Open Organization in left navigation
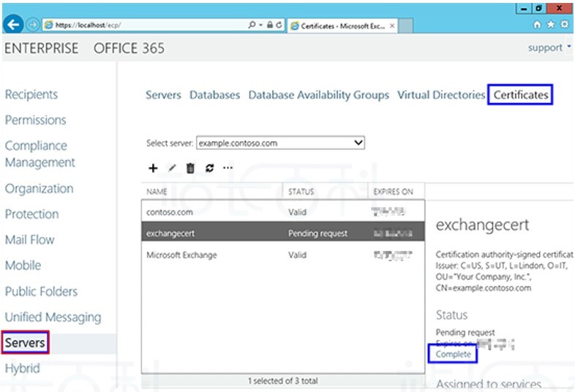The width and height of the screenshot is (575, 392). click(40, 189)
